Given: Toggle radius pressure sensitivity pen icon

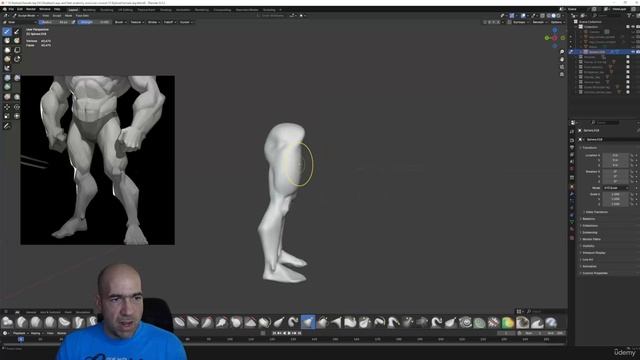Looking at the screenshot, I should click(x=73, y=22).
